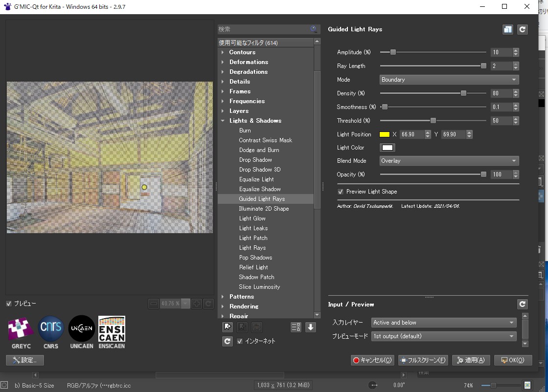The width and height of the screenshot is (548, 392).
Task: Expand the Deformations category
Action: pos(223,62)
